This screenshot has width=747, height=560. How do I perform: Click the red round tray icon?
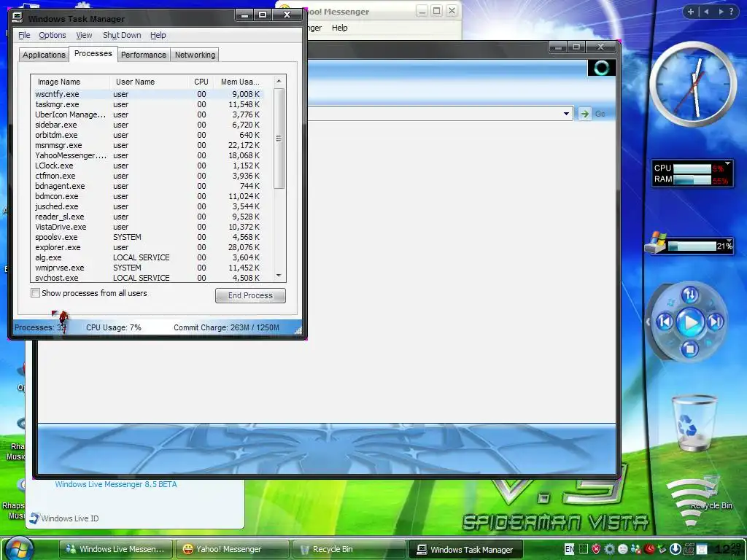pyautogui.click(x=649, y=549)
